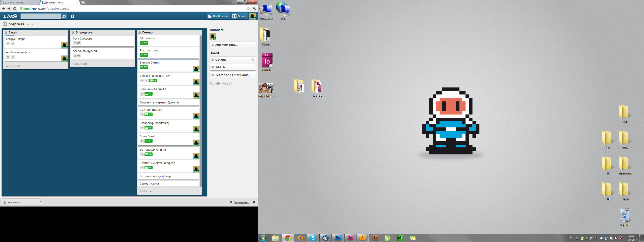Open the Готово list menu icon
This screenshot has height=242, width=644.
coord(140,32)
